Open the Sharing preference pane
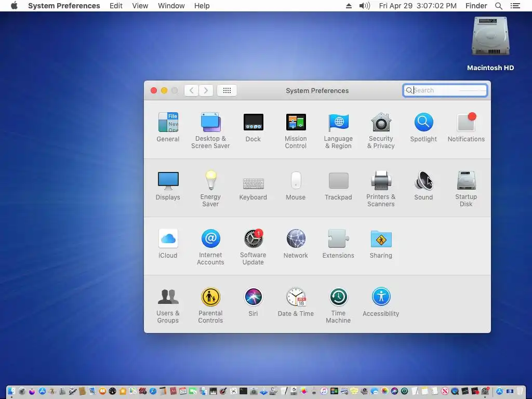This screenshot has height=399, width=532. tap(381, 244)
